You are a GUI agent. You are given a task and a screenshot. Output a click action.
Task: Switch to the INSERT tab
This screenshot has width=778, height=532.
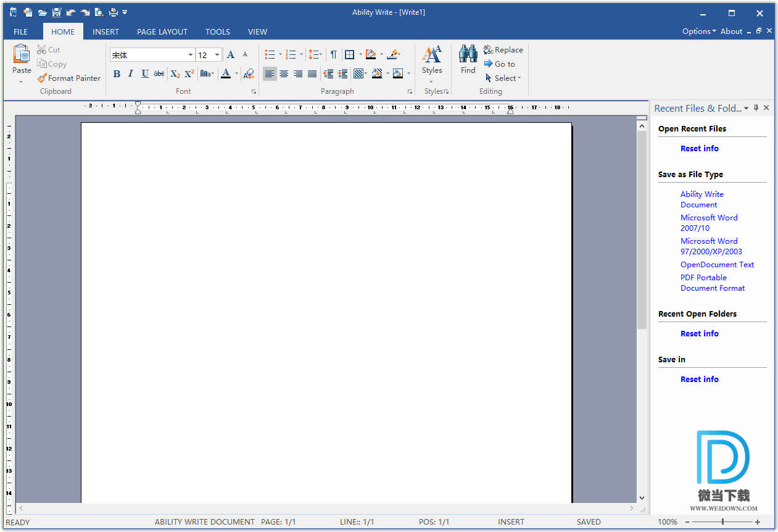pyautogui.click(x=106, y=31)
